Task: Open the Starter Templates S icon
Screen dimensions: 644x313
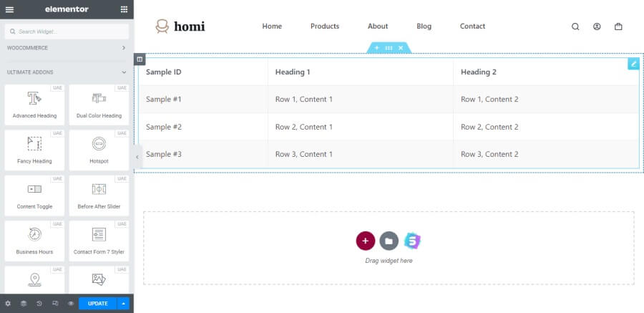Action: 412,241
